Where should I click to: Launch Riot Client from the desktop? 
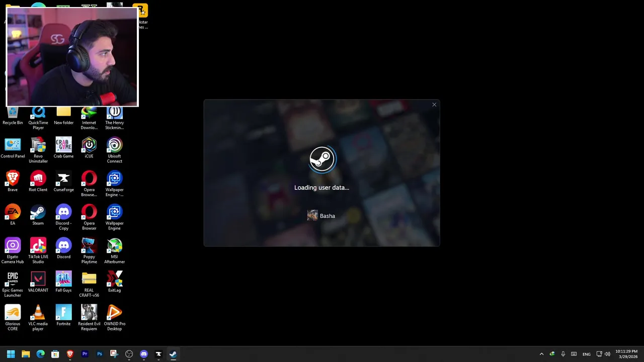(38, 182)
